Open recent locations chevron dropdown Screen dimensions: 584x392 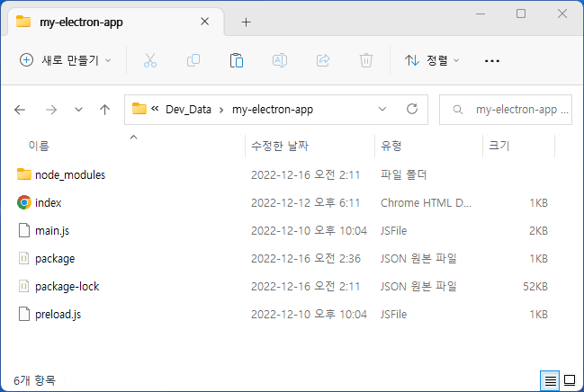[x=78, y=110]
